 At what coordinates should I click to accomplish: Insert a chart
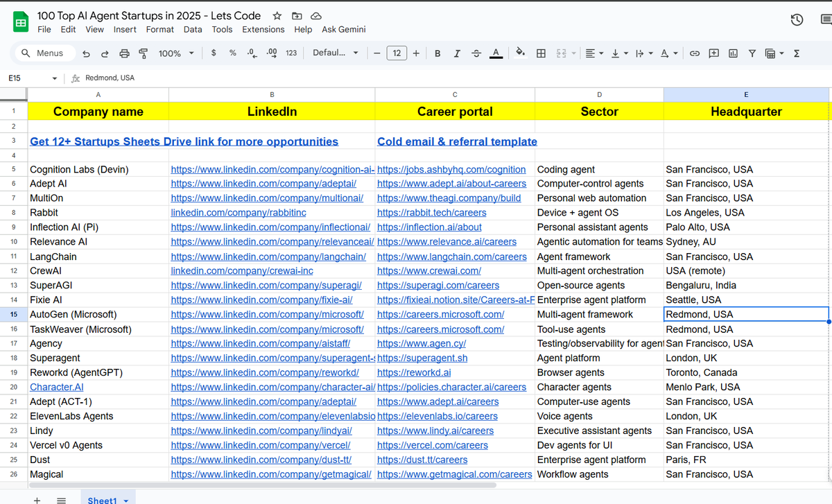pos(733,53)
